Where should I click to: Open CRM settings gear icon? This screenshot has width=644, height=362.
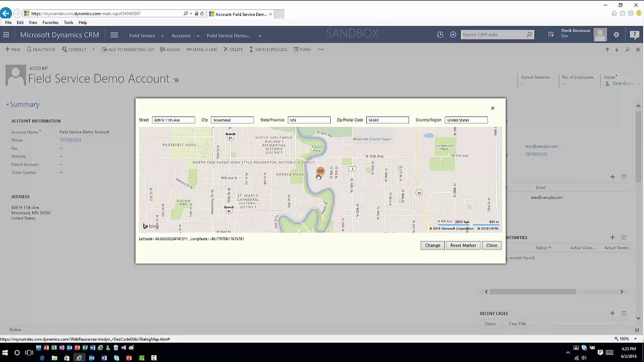click(x=616, y=35)
